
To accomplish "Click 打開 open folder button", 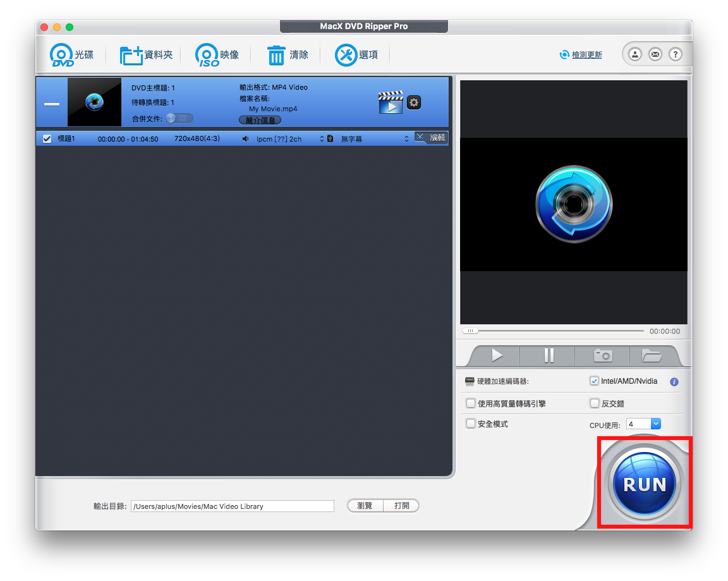I will (x=402, y=505).
